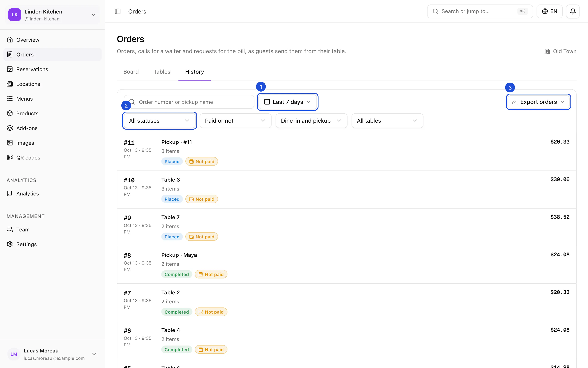Click the QR codes icon
The height and width of the screenshot is (368, 588).
(10, 157)
